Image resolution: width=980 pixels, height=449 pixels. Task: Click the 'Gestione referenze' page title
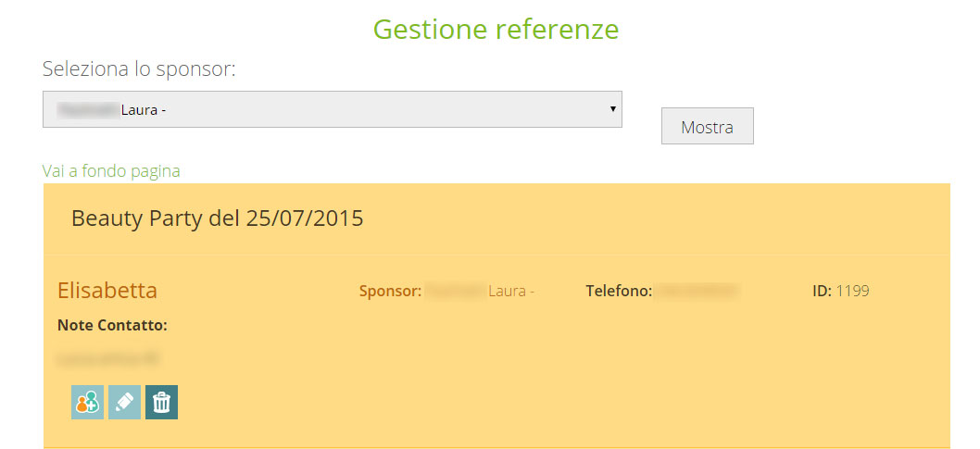tap(496, 30)
